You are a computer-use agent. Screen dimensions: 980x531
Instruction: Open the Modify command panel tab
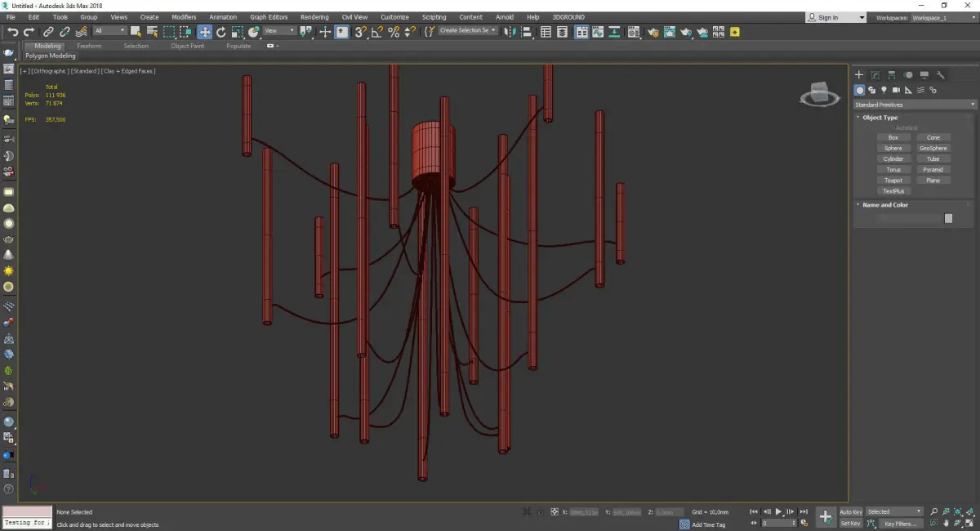click(875, 75)
